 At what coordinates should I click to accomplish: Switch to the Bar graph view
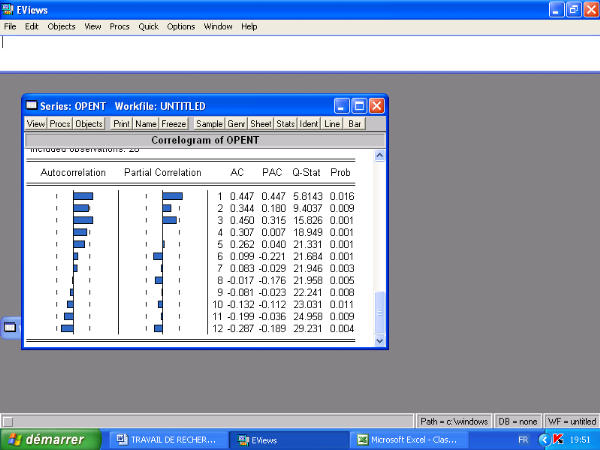coord(354,123)
